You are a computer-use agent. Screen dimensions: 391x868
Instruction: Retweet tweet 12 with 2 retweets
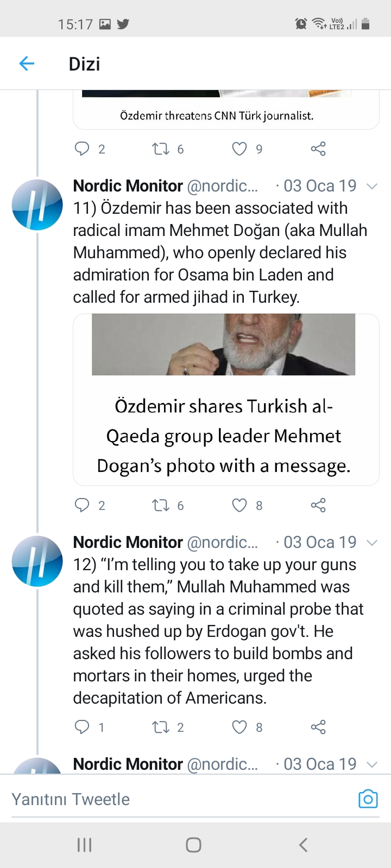[x=161, y=727]
